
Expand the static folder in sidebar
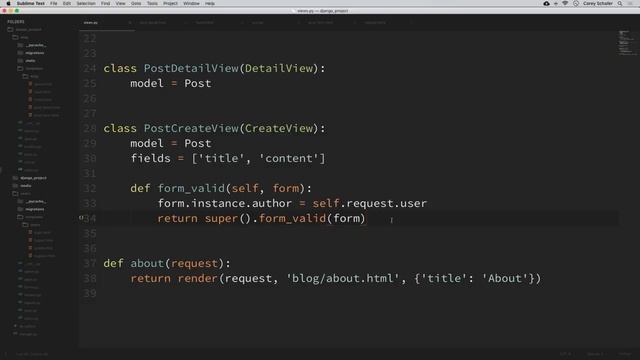[x=30, y=60]
